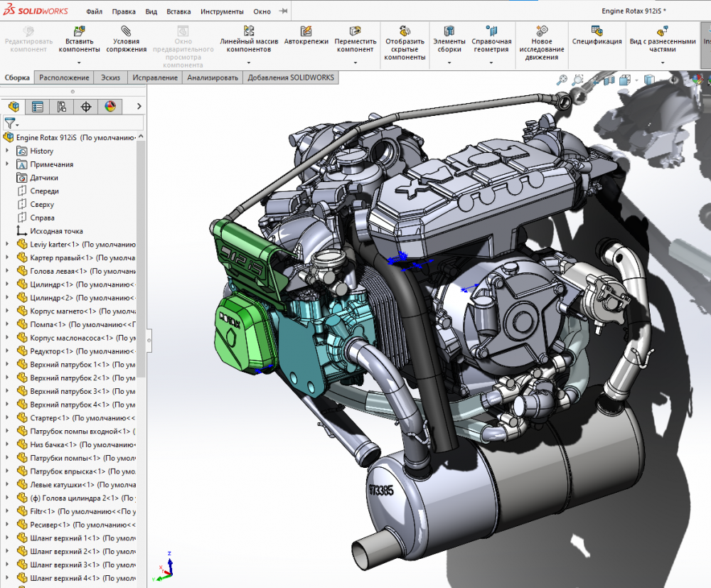
Task: Click the Bill of Materials (Спецификация) icon
Action: click(597, 31)
